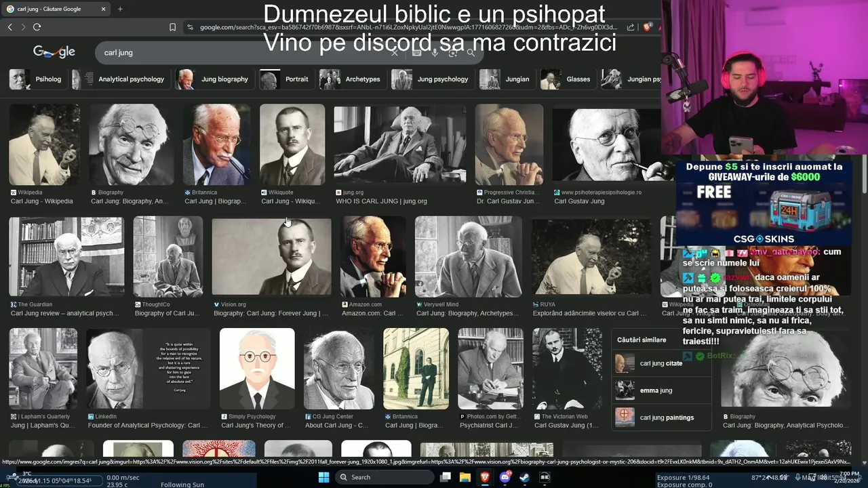The height and width of the screenshot is (488, 868).
Task: Switch to Brave browser on taskbar
Action: point(485,477)
